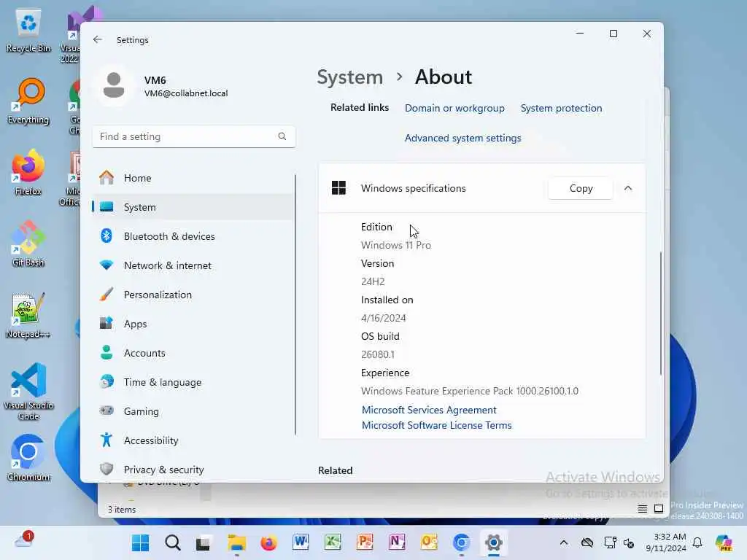Open taskbar Search
The height and width of the screenshot is (560, 747).
(x=172, y=542)
